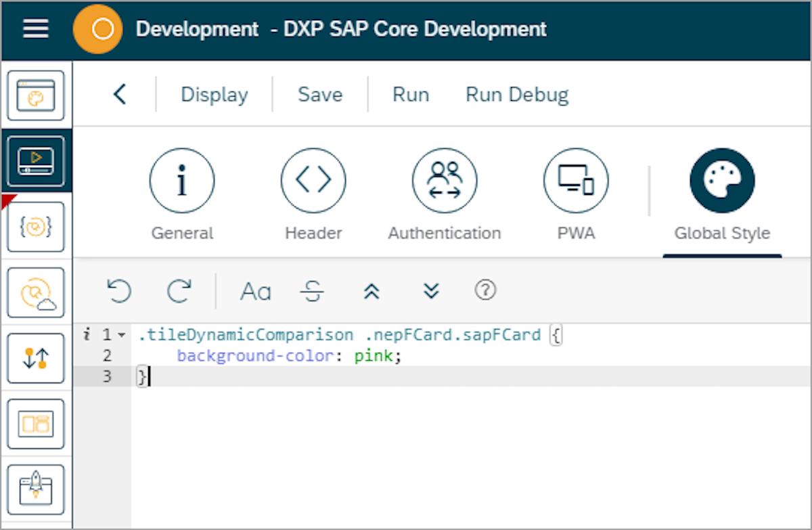Click the Save button
812x530 pixels.
click(x=320, y=95)
